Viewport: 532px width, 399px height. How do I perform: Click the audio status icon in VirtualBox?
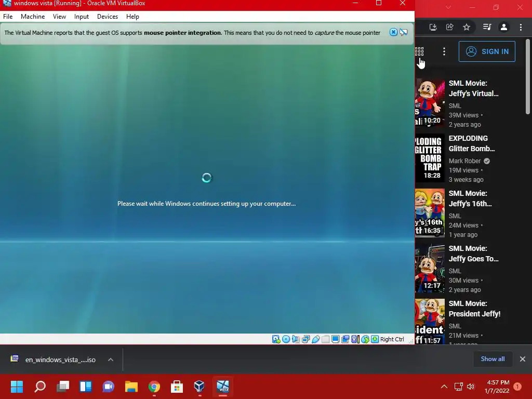click(296, 339)
